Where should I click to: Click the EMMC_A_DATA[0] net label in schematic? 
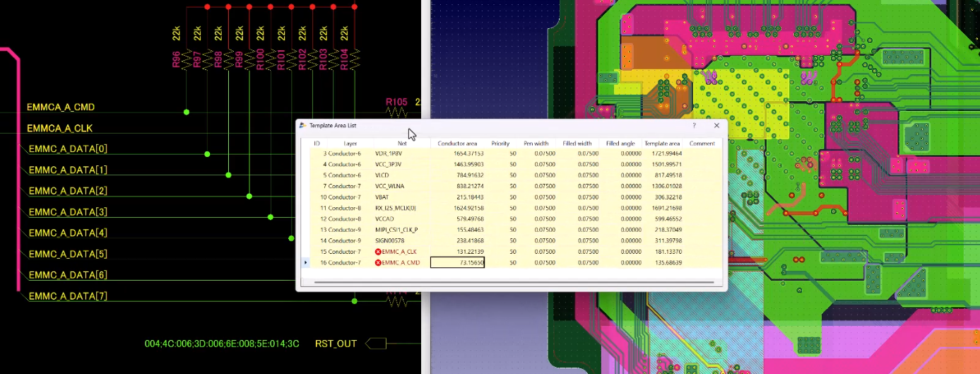tap(68, 149)
